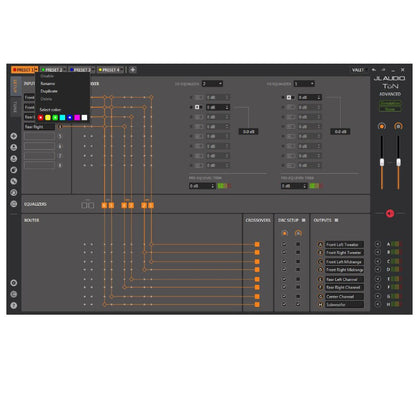Toggle first DSC checkbox for Front Left Tweeter
416x416 pixels.
coord(284,244)
